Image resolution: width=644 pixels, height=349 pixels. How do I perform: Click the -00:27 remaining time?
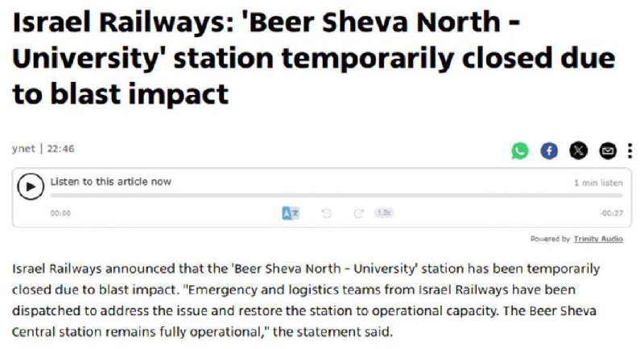[x=610, y=213]
